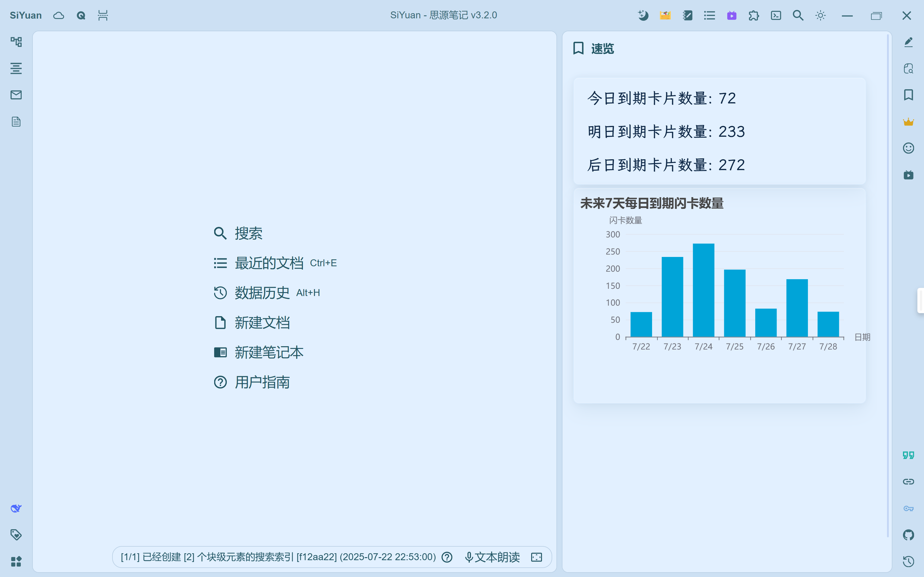
Task: Open the file tree panel icon
Action: (x=16, y=41)
